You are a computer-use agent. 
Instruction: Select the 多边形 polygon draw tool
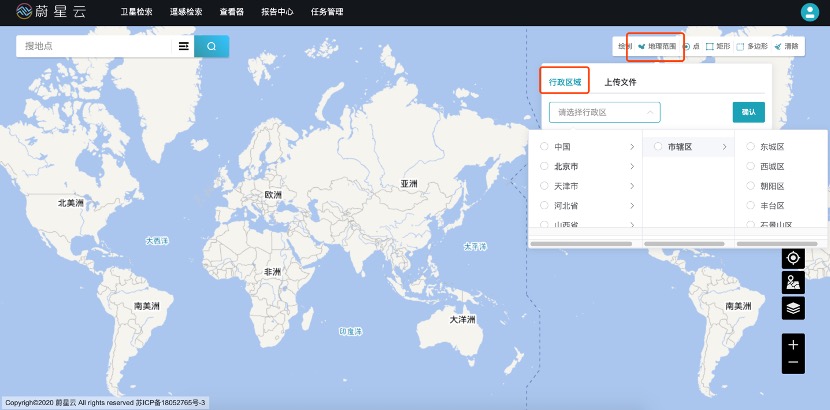point(752,47)
